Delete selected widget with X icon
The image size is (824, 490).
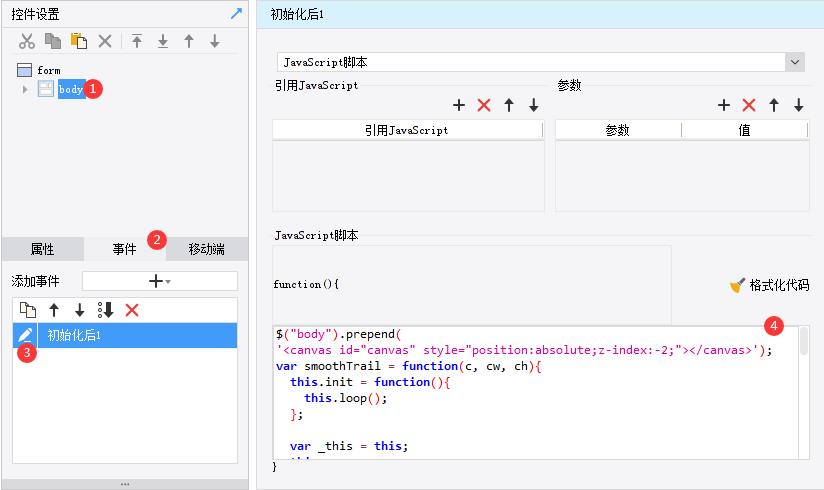tap(105, 41)
